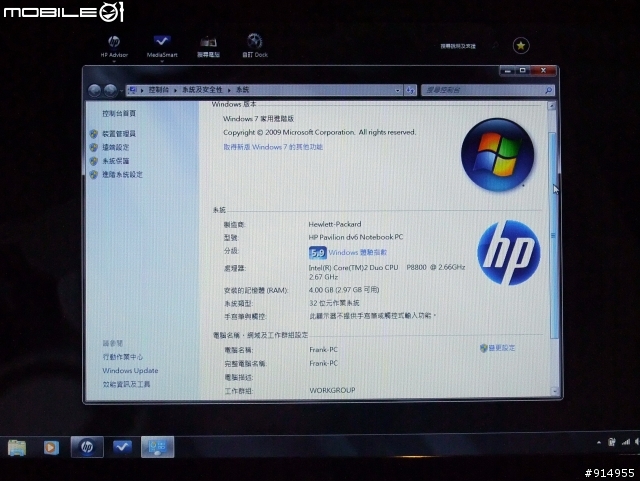Open the customize Dock gear icon
This screenshot has height=481, width=640.
(255, 45)
